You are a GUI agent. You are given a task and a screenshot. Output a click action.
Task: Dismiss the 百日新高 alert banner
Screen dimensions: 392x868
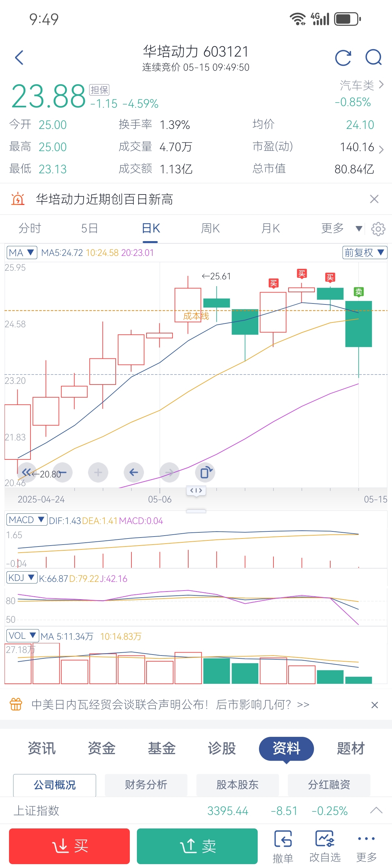[x=374, y=199]
